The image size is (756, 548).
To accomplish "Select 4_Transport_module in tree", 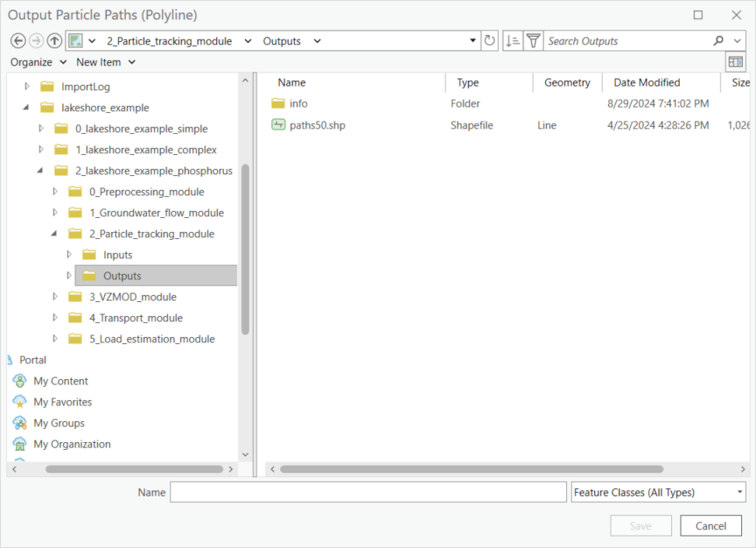I will tap(136, 318).
